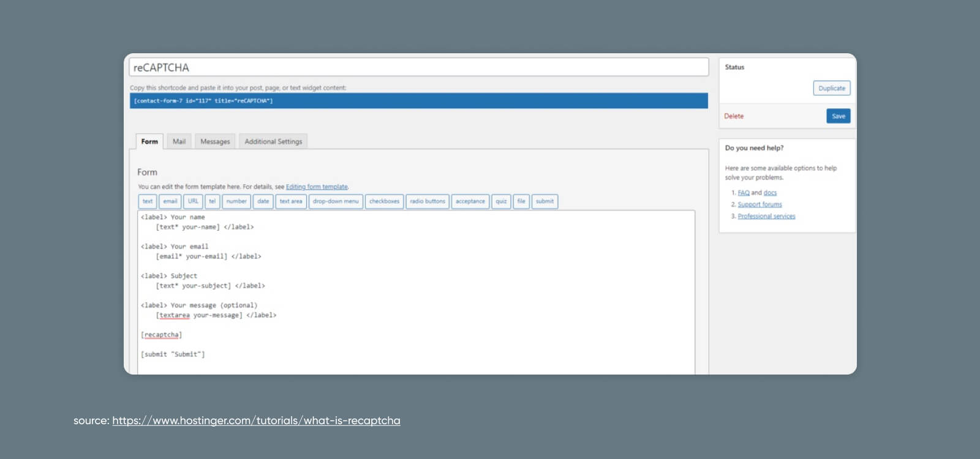
Task: Click the [recaptcha] line in the editor
Action: pos(162,335)
